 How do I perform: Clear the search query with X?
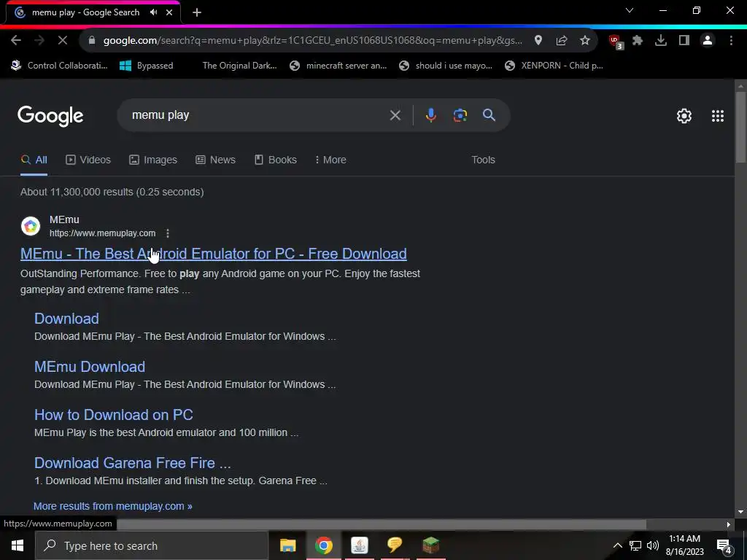click(395, 115)
